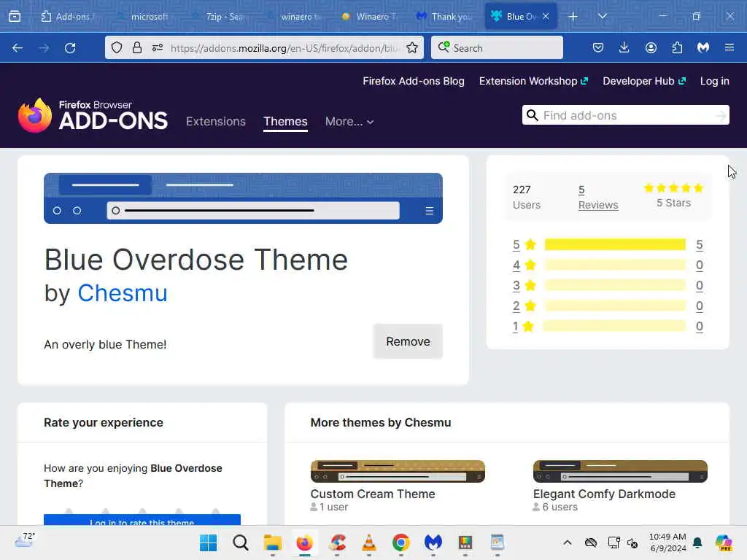Image resolution: width=747 pixels, height=560 pixels.
Task: Launch Google Chrome from the taskbar
Action: coord(401,542)
